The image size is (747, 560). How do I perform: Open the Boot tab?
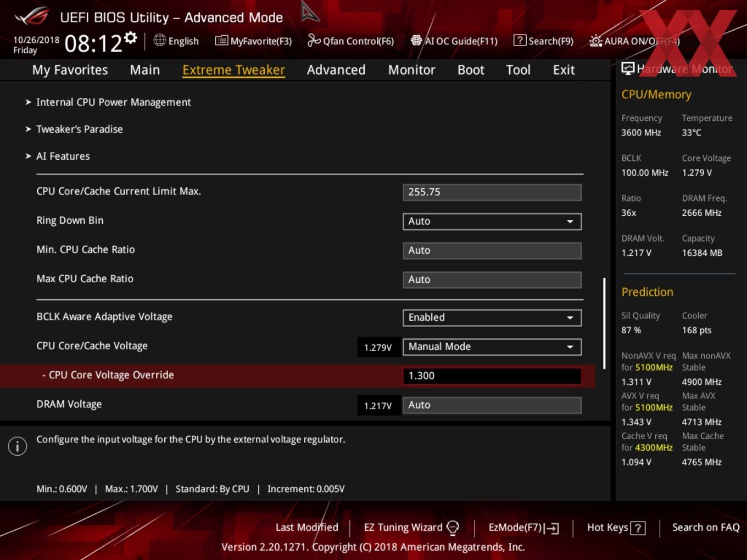pos(471,70)
